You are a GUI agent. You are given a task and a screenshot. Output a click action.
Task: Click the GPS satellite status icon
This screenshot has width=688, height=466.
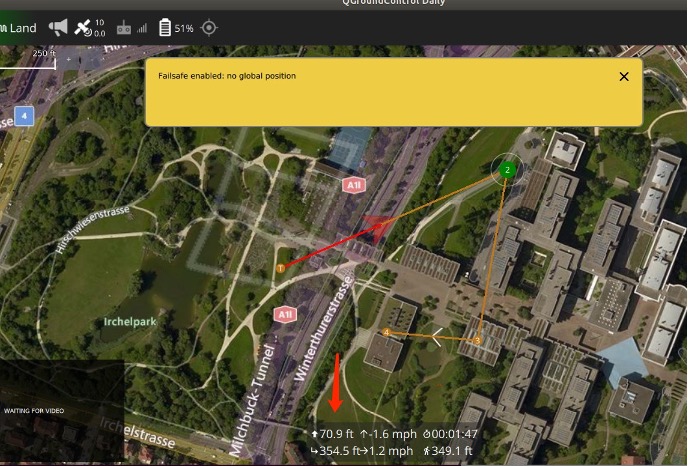[x=84, y=28]
